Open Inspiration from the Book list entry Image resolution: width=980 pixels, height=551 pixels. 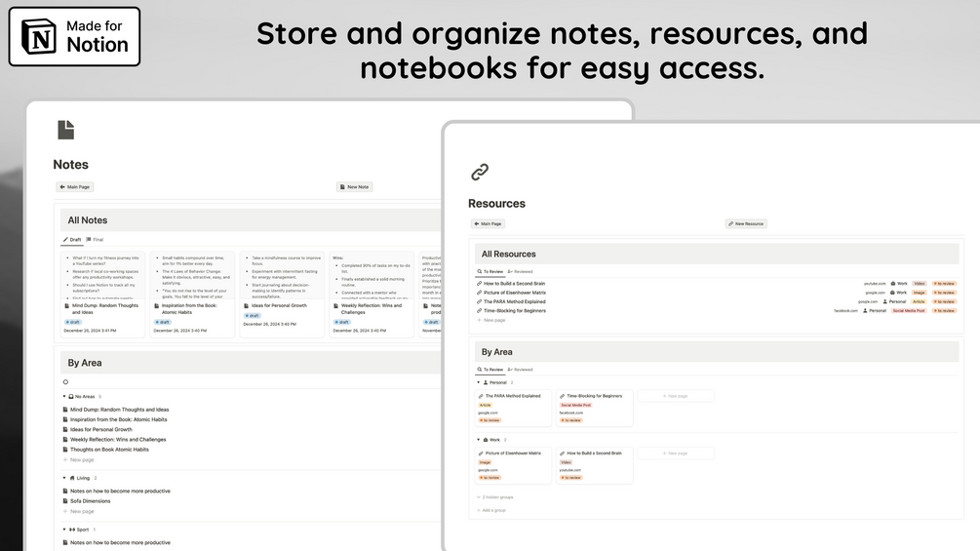point(117,419)
